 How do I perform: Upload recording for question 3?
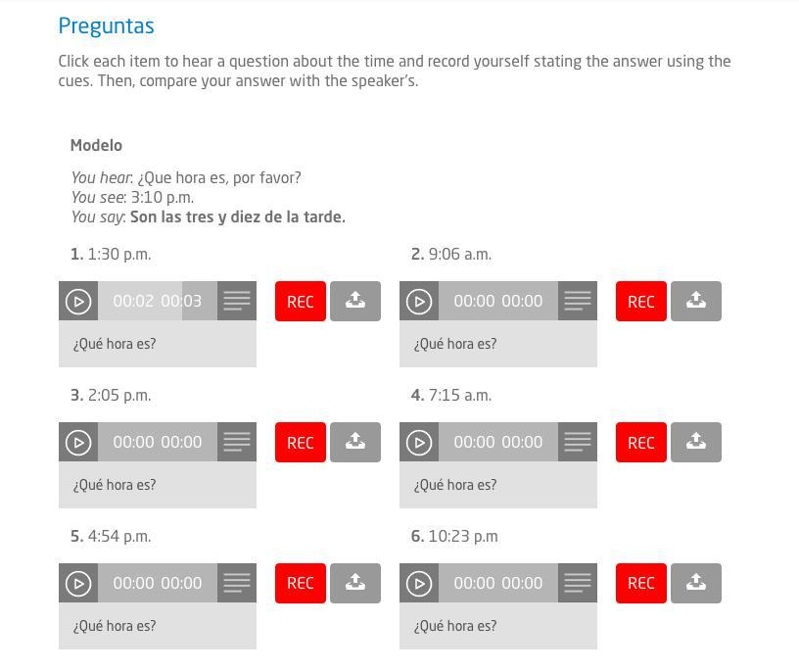355,442
